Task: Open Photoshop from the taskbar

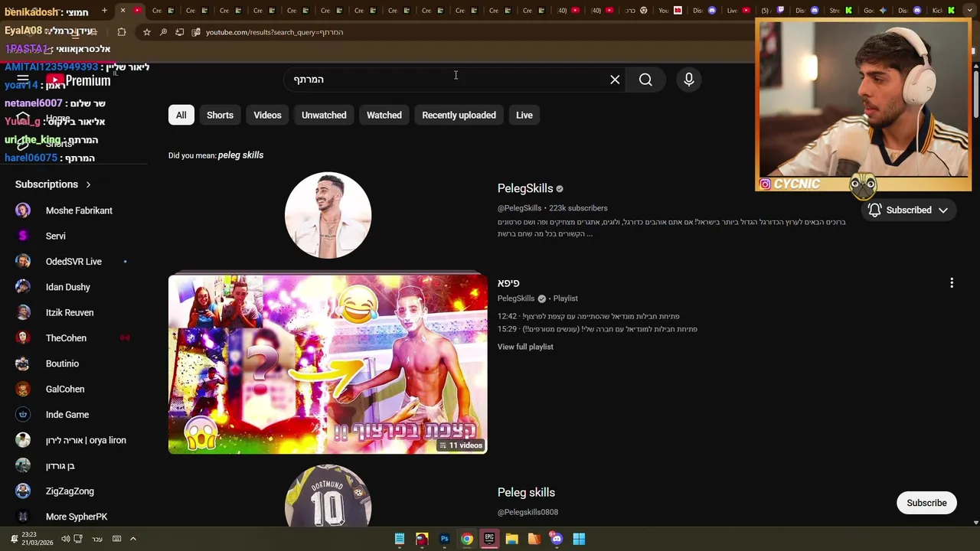Action: (444, 539)
